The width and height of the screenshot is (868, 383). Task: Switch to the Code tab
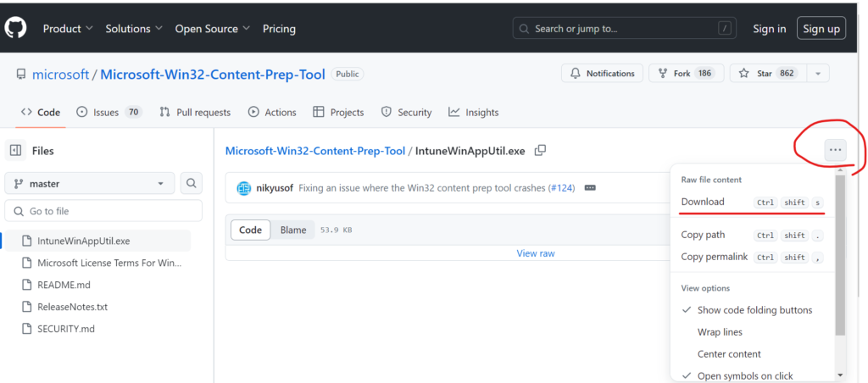pos(41,113)
